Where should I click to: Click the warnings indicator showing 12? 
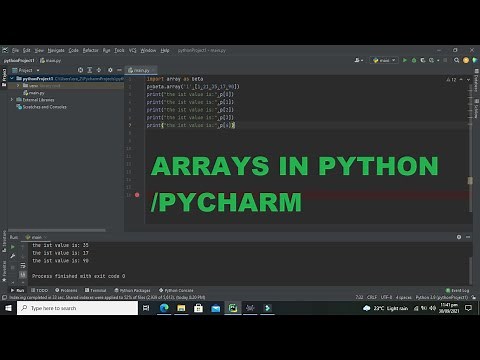452,80
